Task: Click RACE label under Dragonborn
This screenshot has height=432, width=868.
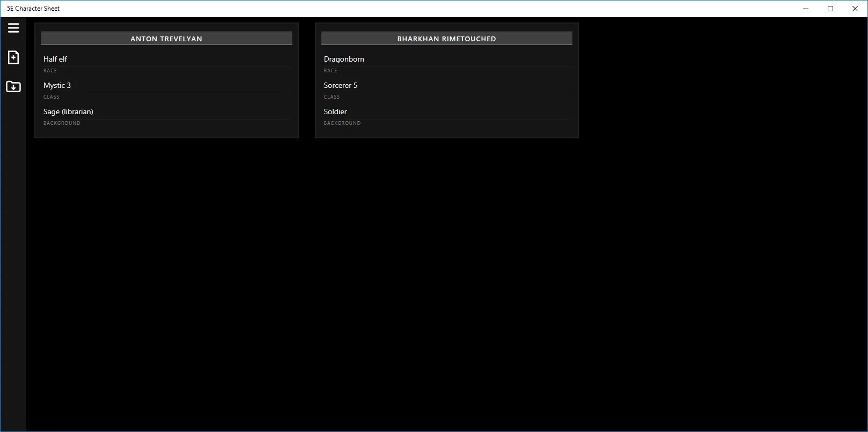Action: pyautogui.click(x=330, y=71)
